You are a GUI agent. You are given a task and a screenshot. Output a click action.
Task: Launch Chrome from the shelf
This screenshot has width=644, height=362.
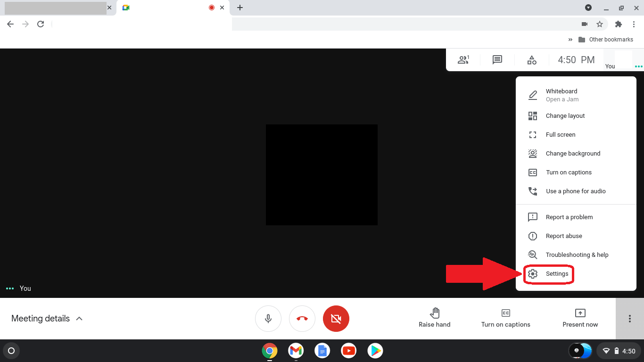tap(270, 351)
